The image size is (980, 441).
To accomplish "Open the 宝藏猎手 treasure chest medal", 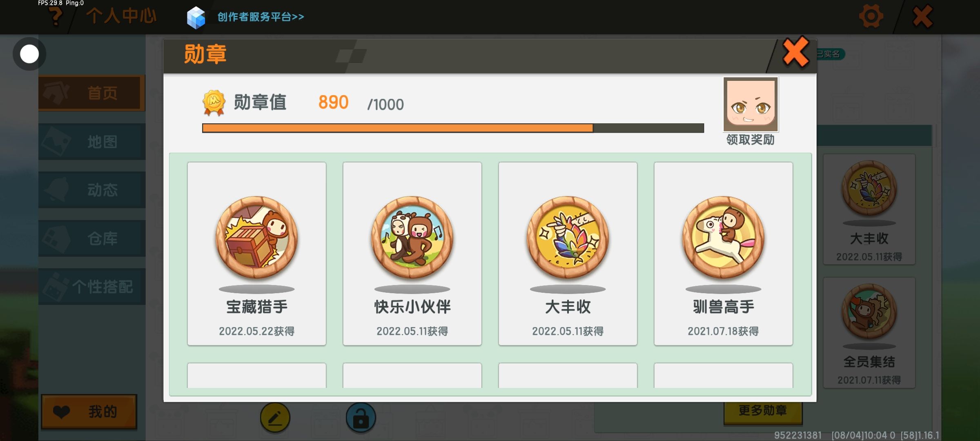I will [256, 254].
